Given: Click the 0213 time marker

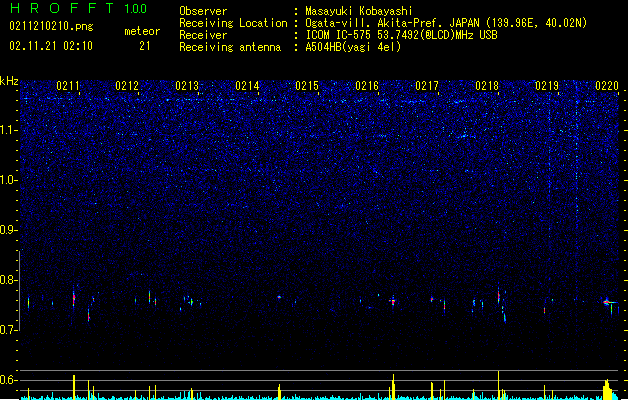Looking at the screenshot, I should click(x=187, y=86).
